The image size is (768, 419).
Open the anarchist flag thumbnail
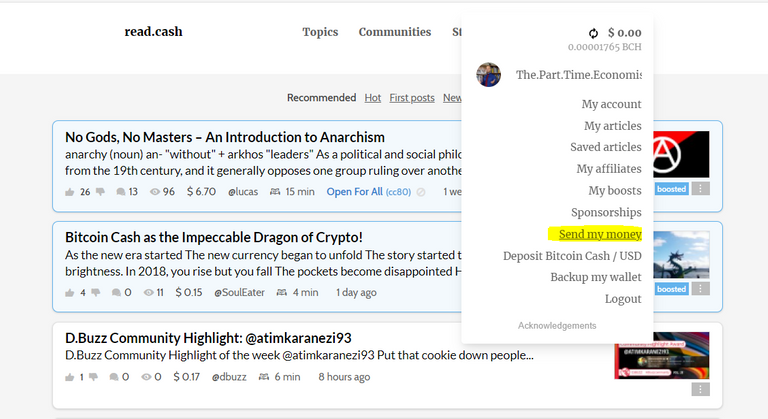[x=681, y=154]
